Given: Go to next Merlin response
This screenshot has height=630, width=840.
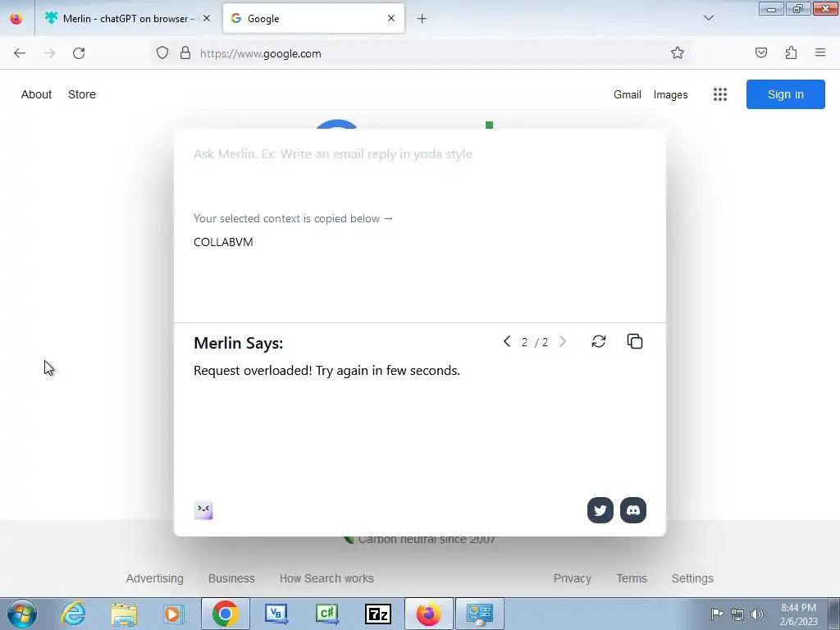Looking at the screenshot, I should tap(563, 342).
